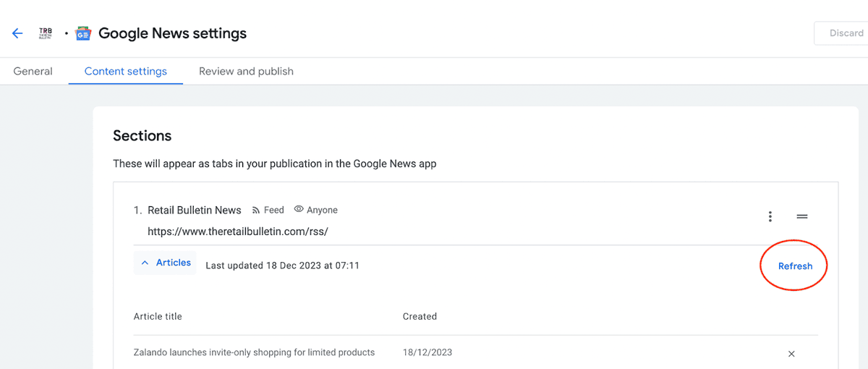
Task: Click the RSS Feed icon next to Retail Bulletin News
Action: (x=255, y=211)
